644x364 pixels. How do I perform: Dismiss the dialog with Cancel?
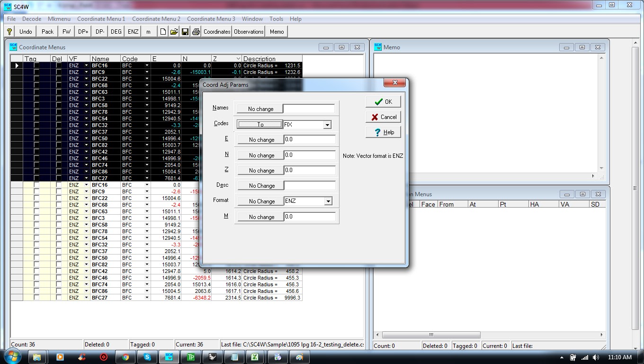pyautogui.click(x=383, y=117)
